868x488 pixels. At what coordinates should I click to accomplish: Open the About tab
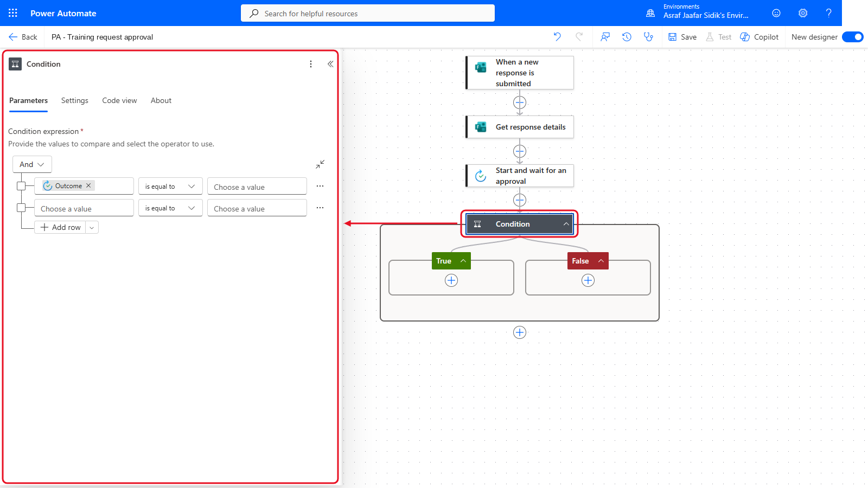click(161, 101)
